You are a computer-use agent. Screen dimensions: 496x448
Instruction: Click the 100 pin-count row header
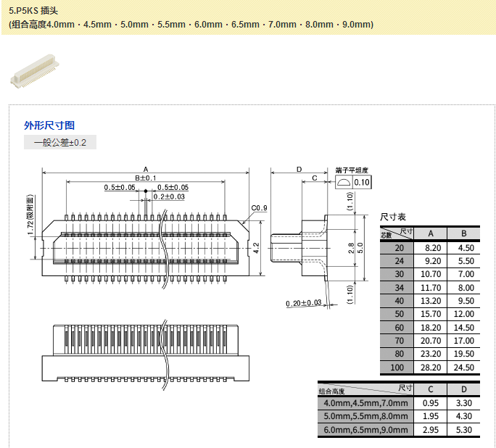click(x=398, y=368)
